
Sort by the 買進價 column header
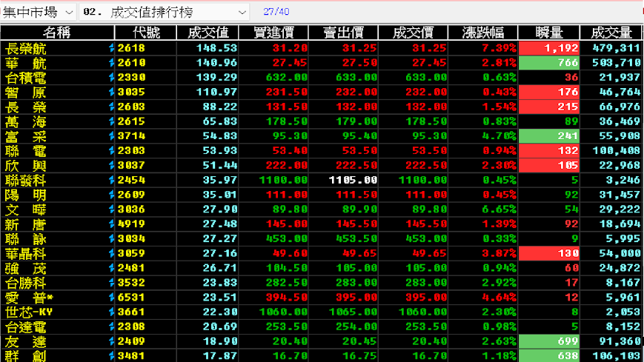(x=273, y=33)
